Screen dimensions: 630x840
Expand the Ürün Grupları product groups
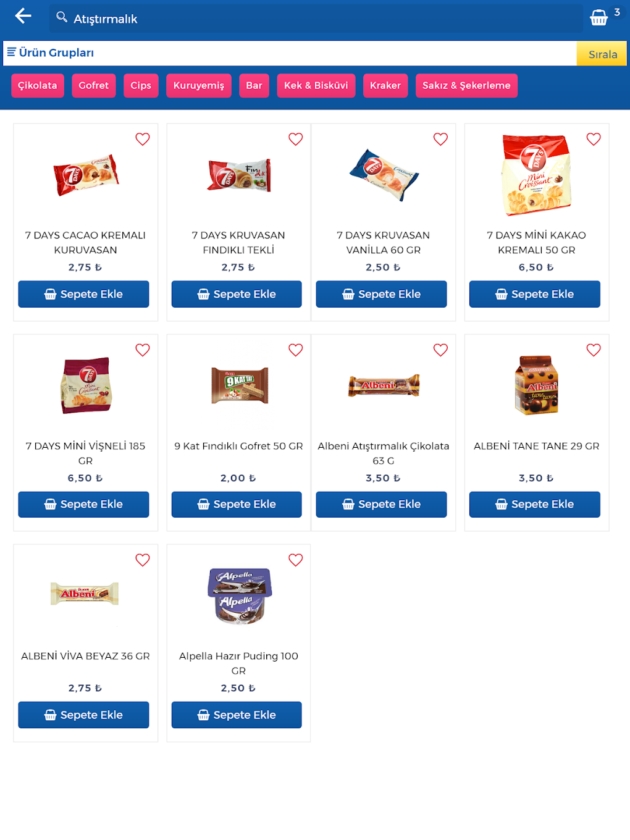pos(56,53)
